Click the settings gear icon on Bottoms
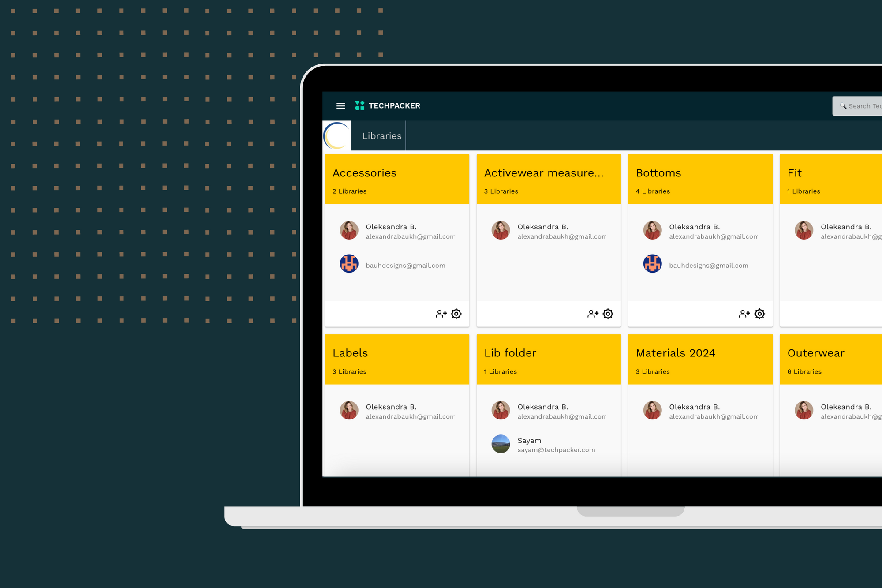The height and width of the screenshot is (588, 882). pos(759,313)
